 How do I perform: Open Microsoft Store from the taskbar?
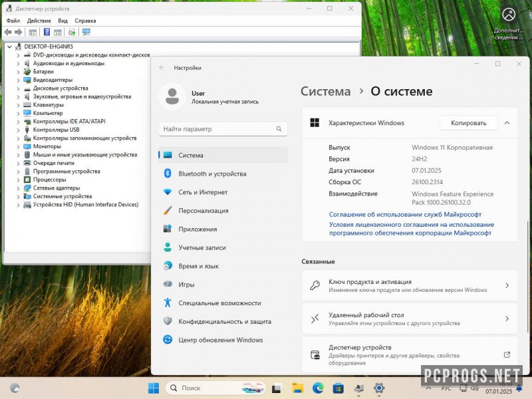[x=338, y=388]
